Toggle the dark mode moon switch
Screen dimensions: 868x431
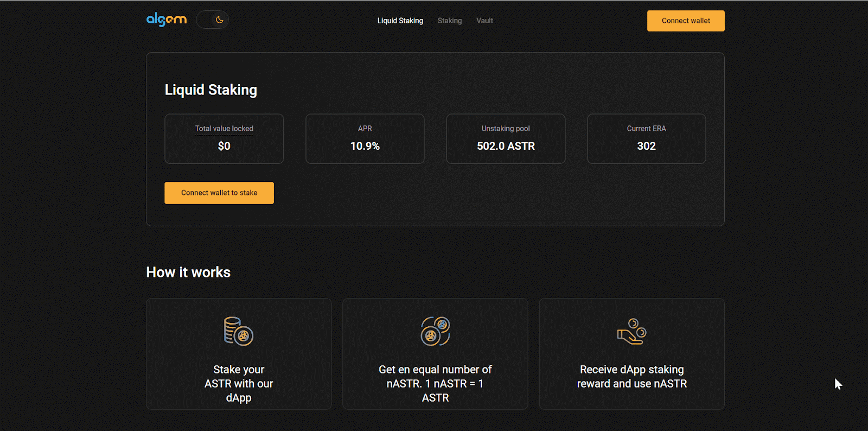click(213, 20)
